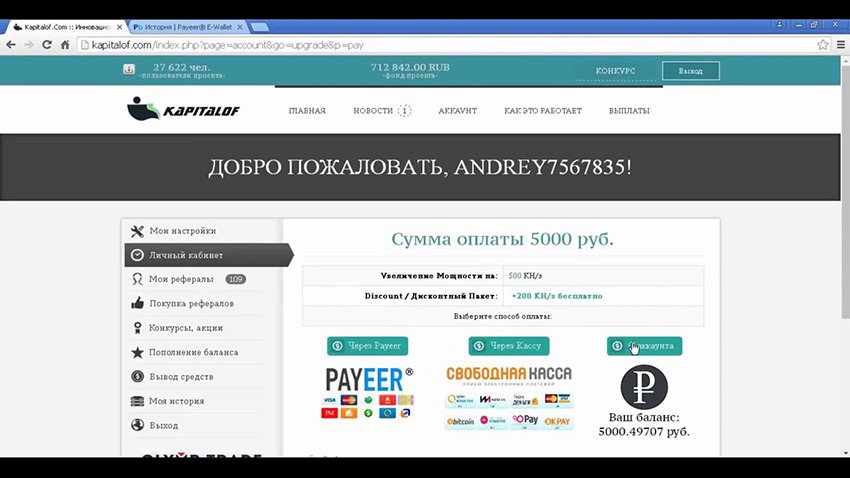Screen dimensions: 850x478
Task: Click the globe icon beside Выход in sidebar
Action: click(137, 425)
